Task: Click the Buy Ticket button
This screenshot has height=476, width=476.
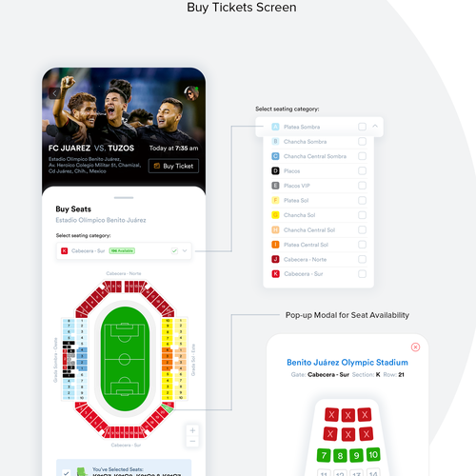Action: (173, 166)
